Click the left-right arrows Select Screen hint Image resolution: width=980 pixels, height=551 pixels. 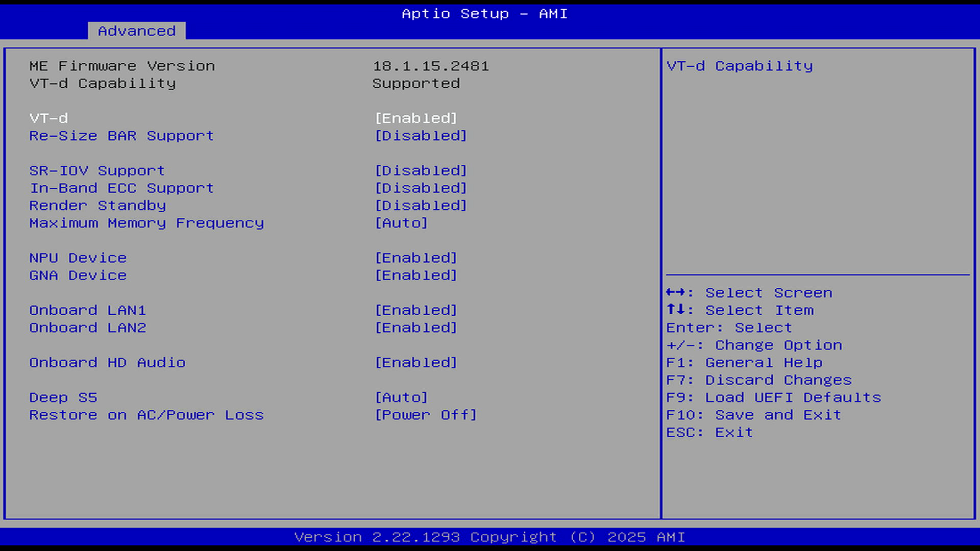coord(749,293)
